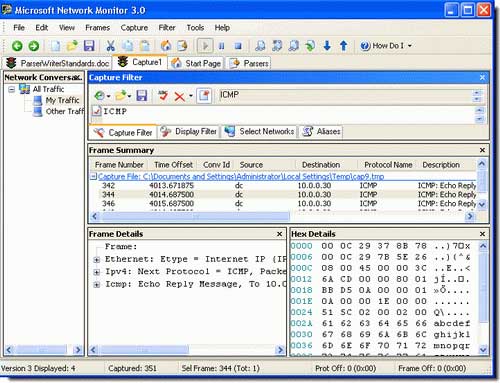Click the Hex Details vertical scrollbar down arrow
This screenshot has width=500, height=383.
(x=483, y=349)
